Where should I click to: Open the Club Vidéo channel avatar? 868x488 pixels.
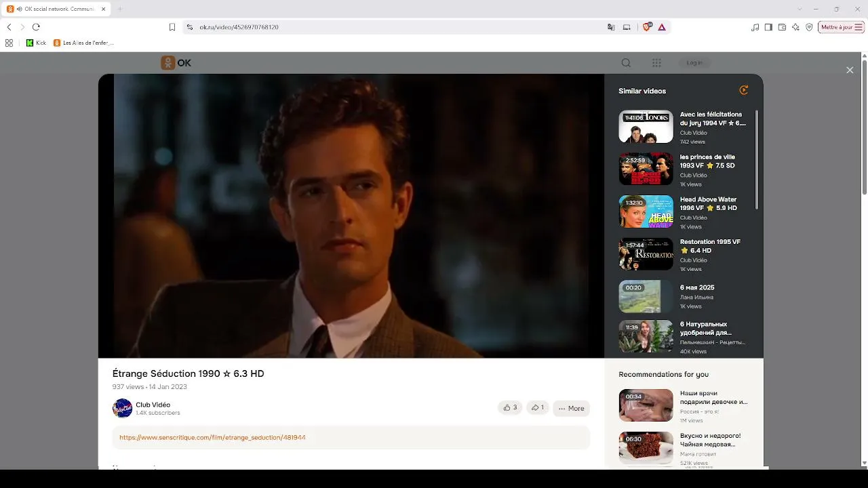(122, 408)
